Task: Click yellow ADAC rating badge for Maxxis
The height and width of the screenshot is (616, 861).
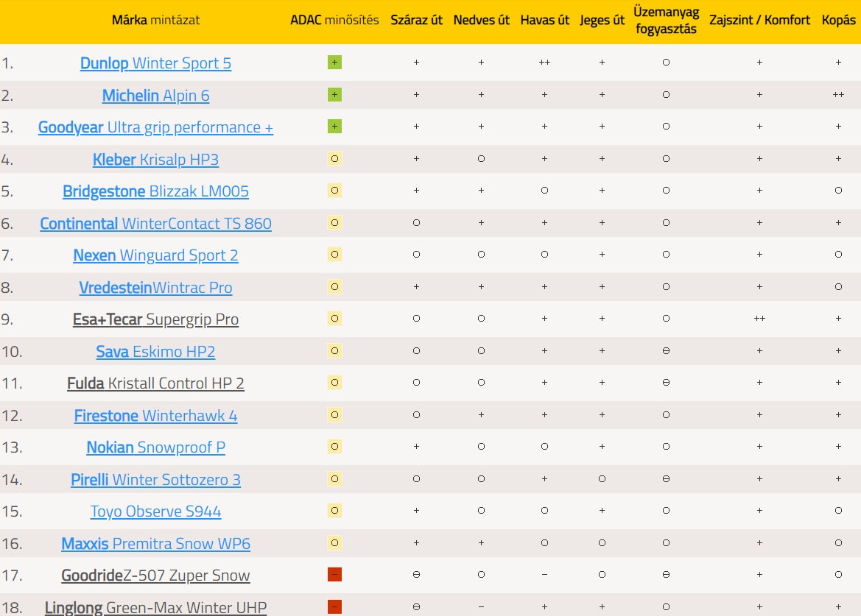Action: pos(334,543)
